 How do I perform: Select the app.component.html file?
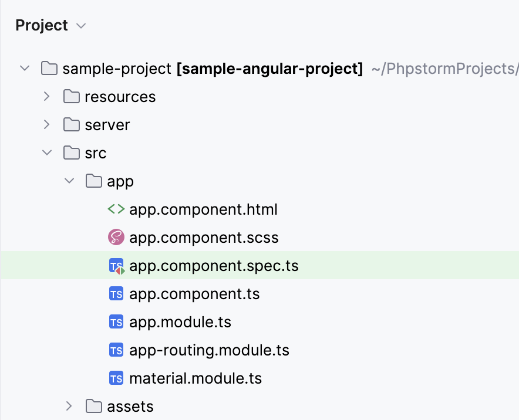pyautogui.click(x=203, y=209)
